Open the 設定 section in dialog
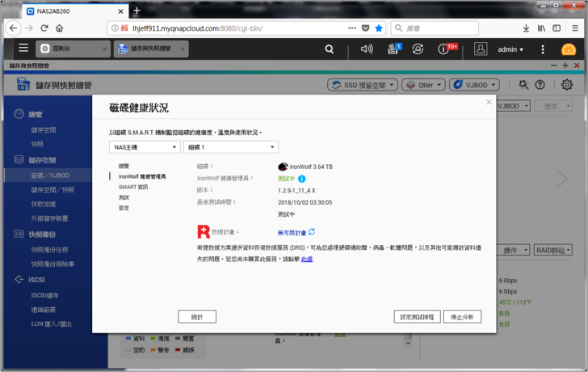The height and width of the screenshot is (372, 588). tap(124, 208)
